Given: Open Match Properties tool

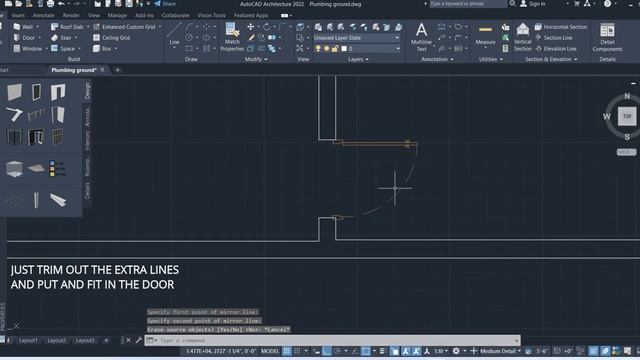Looking at the screenshot, I should coord(232,37).
